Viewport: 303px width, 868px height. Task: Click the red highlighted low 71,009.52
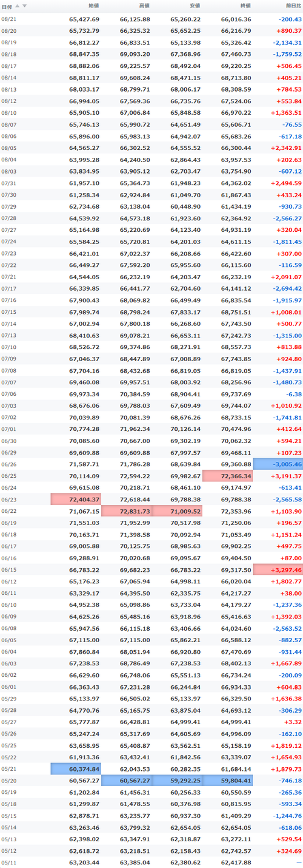coord(177,511)
